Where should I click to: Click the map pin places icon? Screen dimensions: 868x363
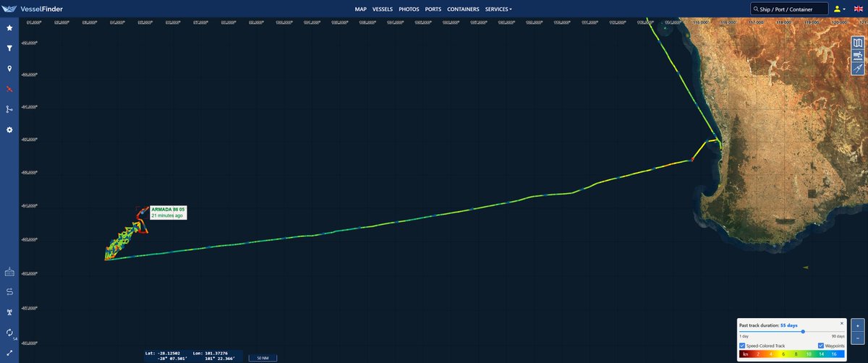[9, 69]
